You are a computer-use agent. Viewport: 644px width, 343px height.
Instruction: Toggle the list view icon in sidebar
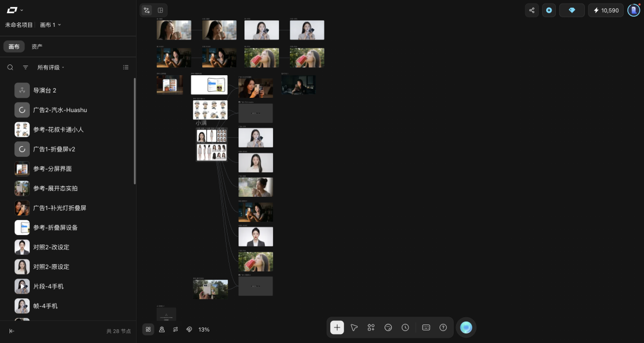tap(126, 67)
